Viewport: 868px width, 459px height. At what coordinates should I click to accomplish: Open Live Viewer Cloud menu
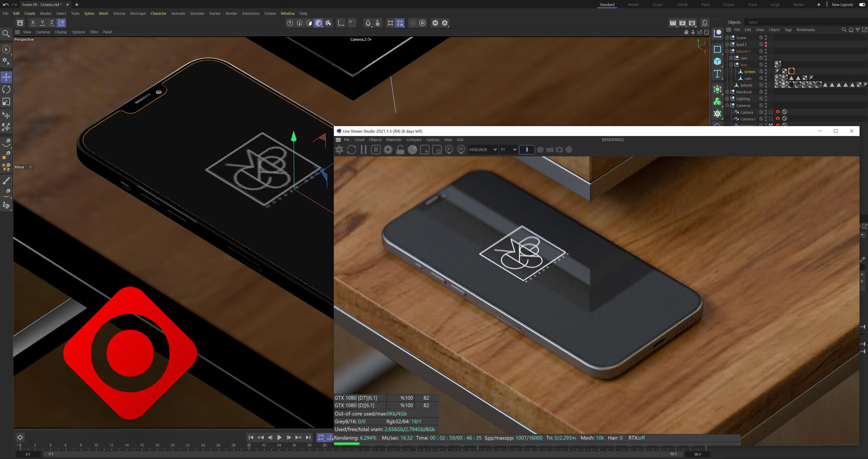[359, 140]
